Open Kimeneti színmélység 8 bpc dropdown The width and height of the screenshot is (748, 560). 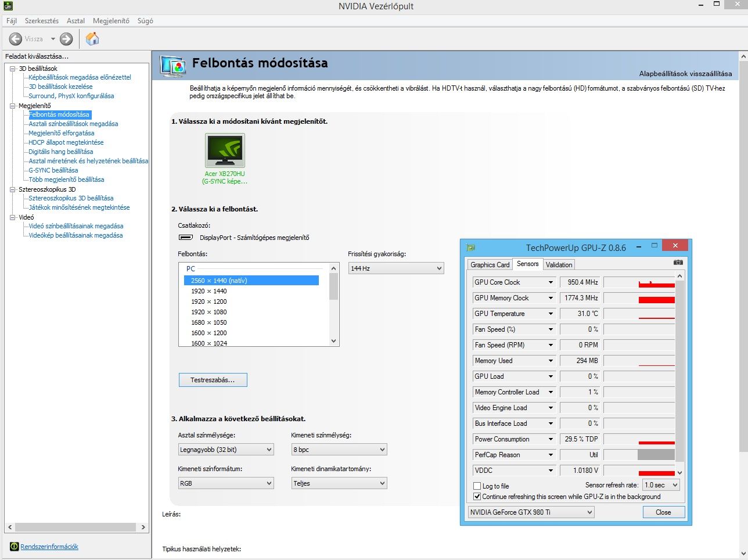coord(339,450)
